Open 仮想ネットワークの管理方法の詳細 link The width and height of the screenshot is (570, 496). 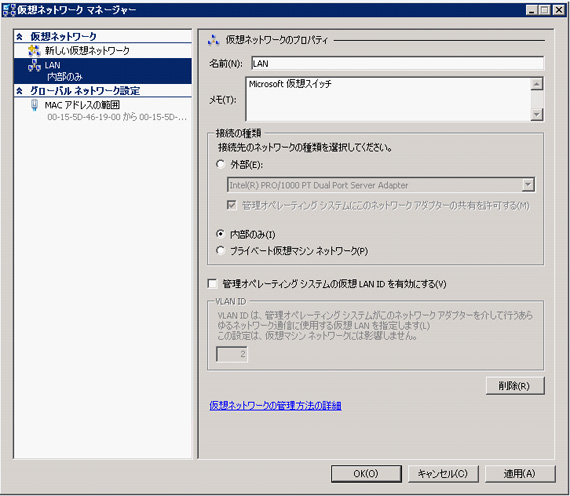[x=275, y=405]
